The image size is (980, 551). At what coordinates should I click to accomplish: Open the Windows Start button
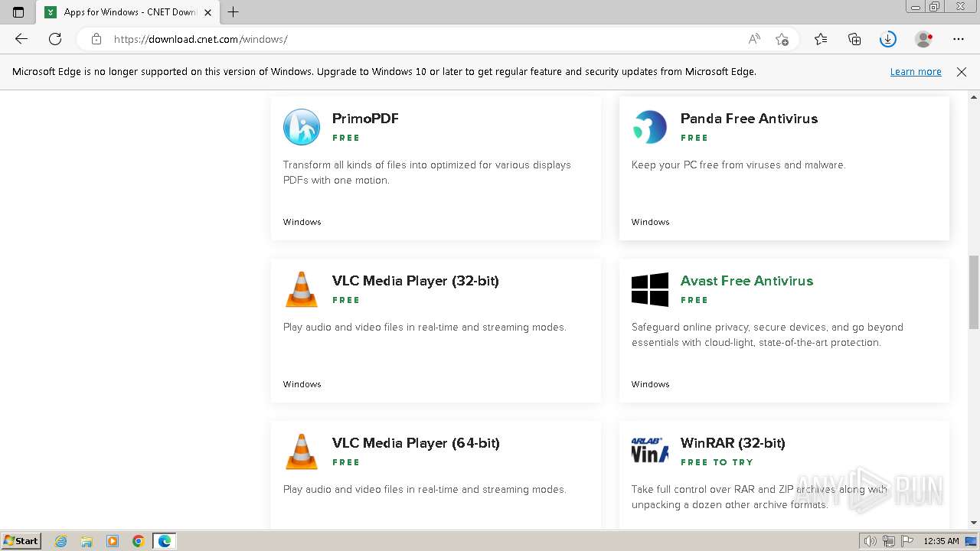click(21, 541)
